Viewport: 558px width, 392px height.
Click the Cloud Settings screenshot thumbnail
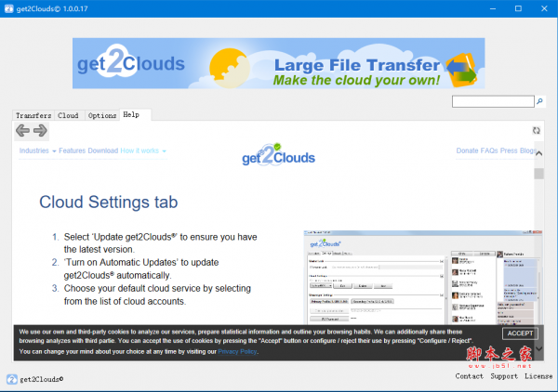click(x=423, y=278)
